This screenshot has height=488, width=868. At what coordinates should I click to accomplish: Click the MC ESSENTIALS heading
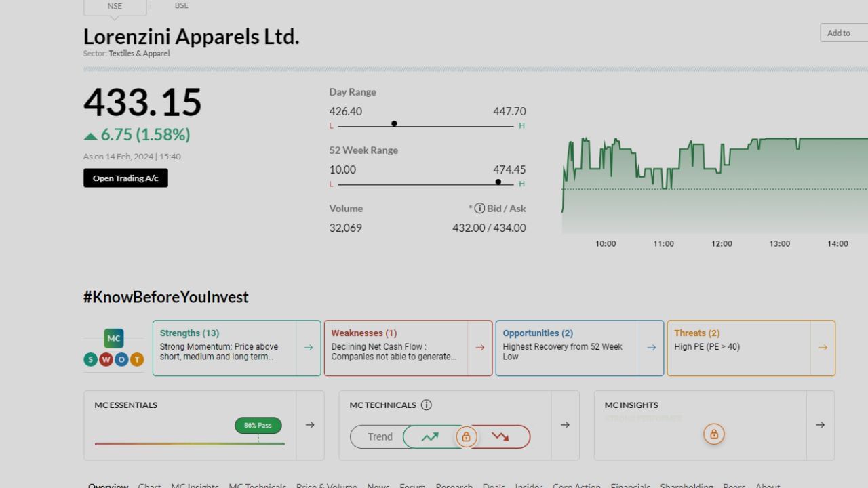125,405
